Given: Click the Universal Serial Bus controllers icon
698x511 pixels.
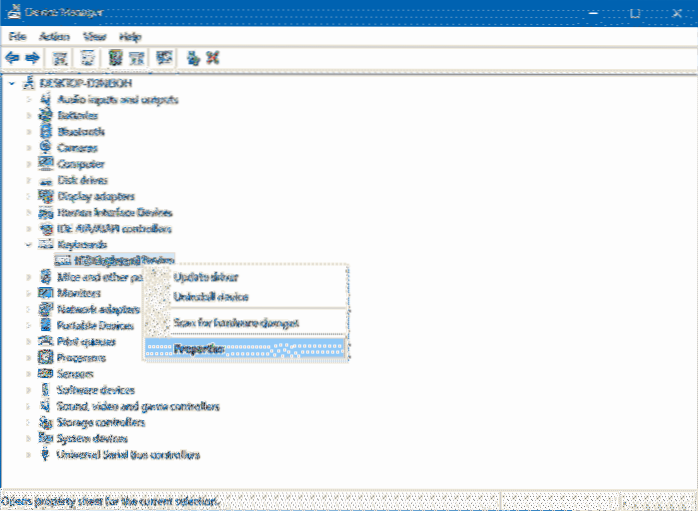Looking at the screenshot, I should point(45,454).
